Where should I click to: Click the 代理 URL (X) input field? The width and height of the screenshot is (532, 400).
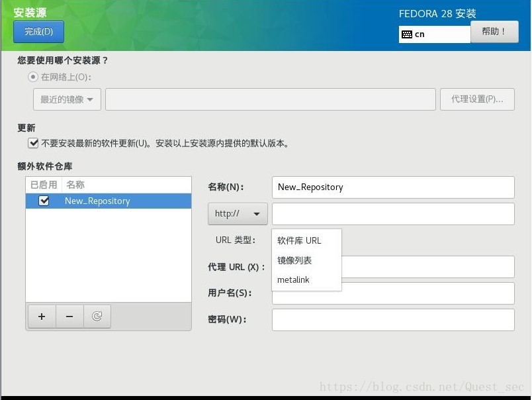[x=427, y=266]
